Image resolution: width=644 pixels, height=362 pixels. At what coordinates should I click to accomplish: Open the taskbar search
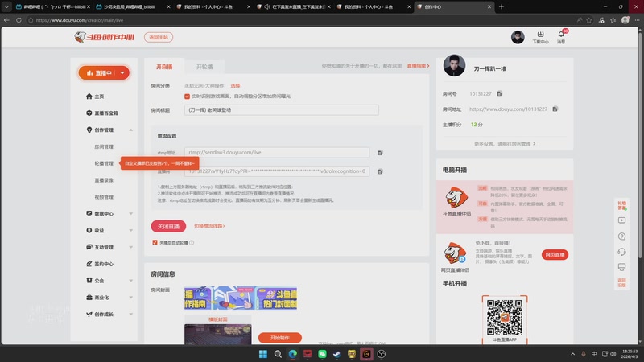click(x=278, y=354)
